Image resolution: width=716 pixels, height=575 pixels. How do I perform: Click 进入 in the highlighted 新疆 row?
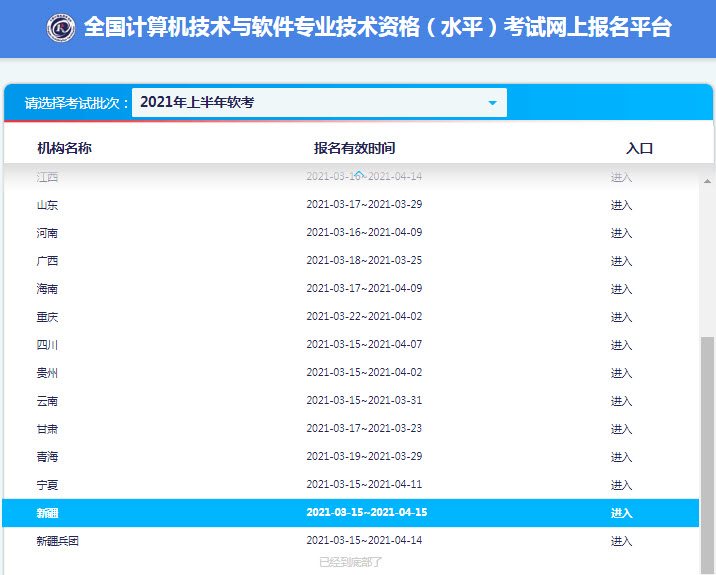pyautogui.click(x=621, y=513)
